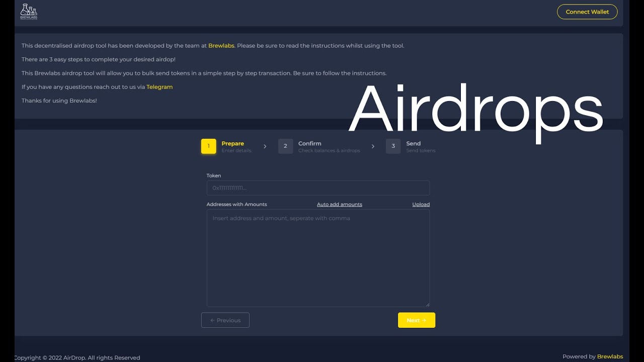The image size is (644, 362).
Task: Click the 'Token' field label
Action: [214, 175]
